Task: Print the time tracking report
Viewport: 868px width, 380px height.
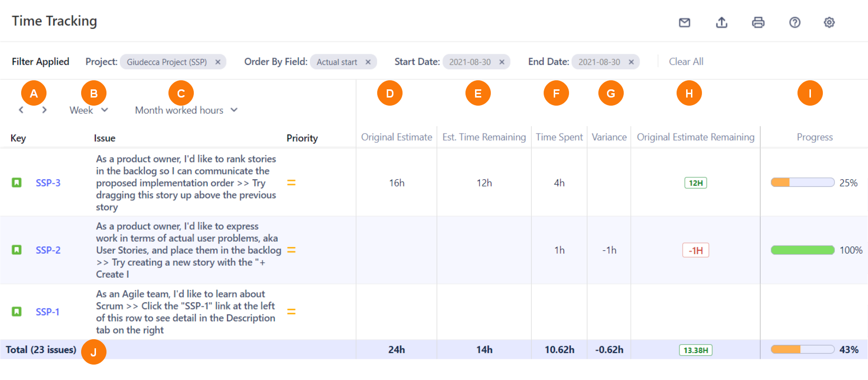Action: [x=758, y=23]
